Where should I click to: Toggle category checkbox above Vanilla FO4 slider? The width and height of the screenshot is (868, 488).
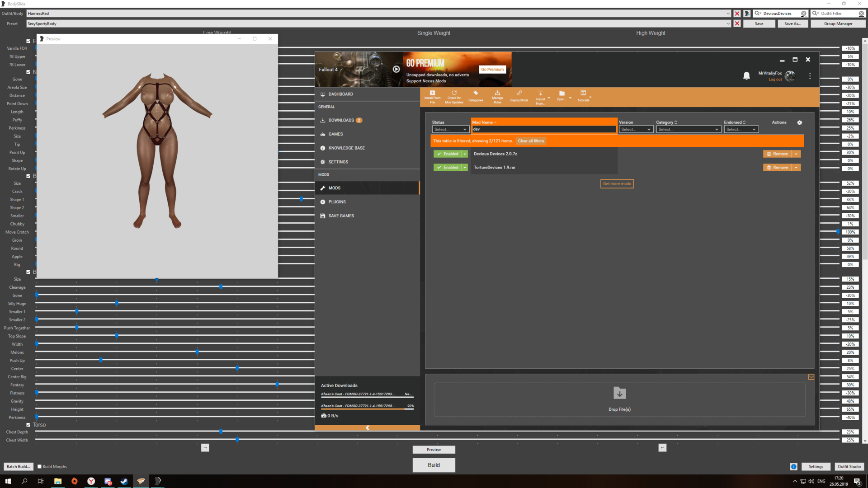click(28, 41)
